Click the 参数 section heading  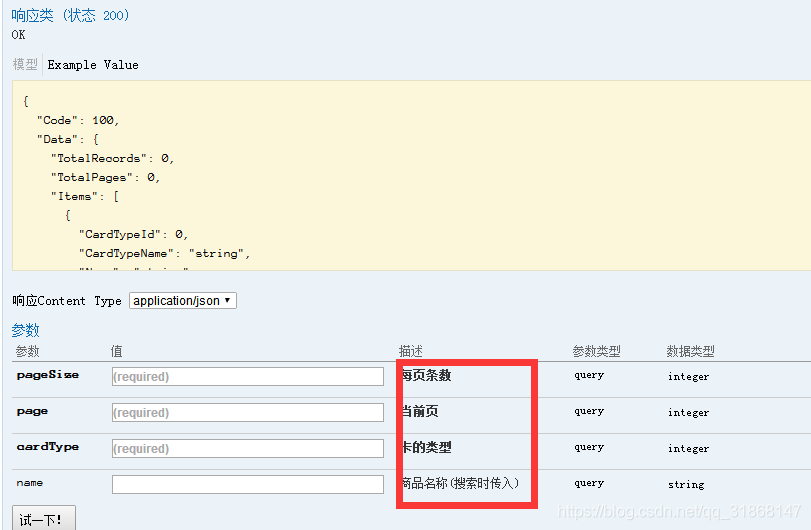pyautogui.click(x=25, y=330)
